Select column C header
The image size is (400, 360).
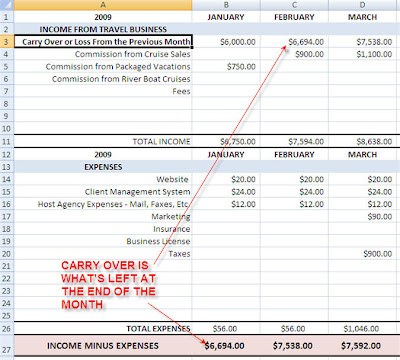pos(294,5)
